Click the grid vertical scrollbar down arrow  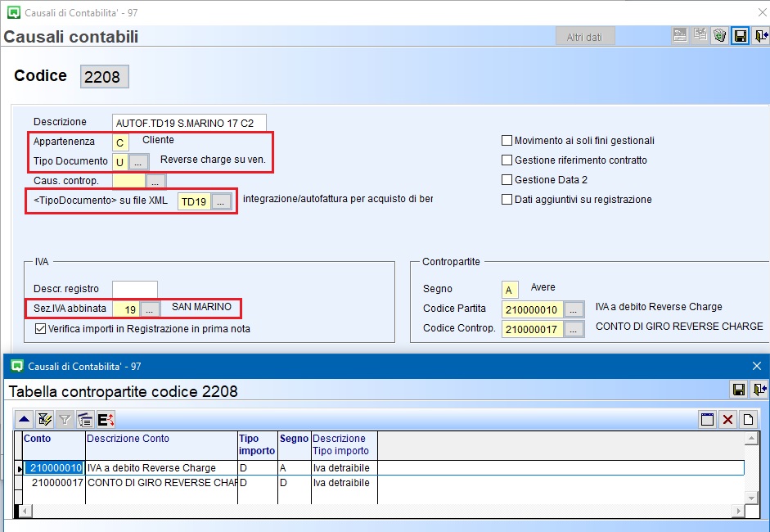(x=751, y=498)
